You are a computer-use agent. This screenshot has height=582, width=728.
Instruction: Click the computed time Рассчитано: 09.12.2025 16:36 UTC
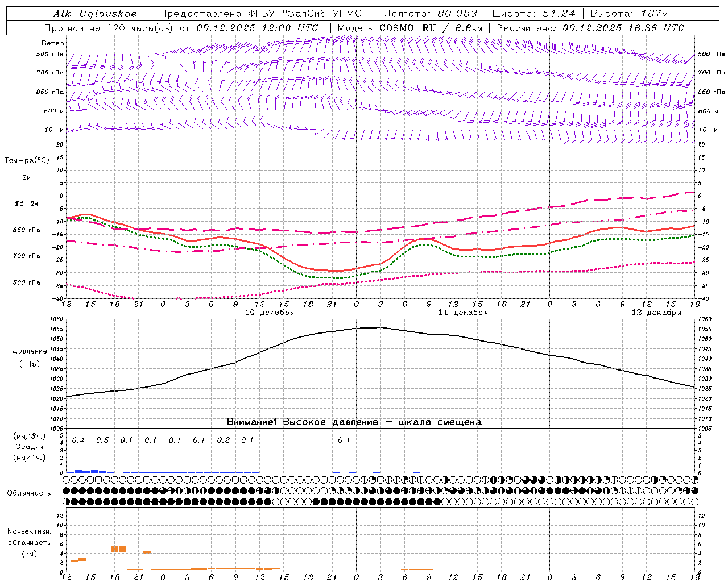590,28
